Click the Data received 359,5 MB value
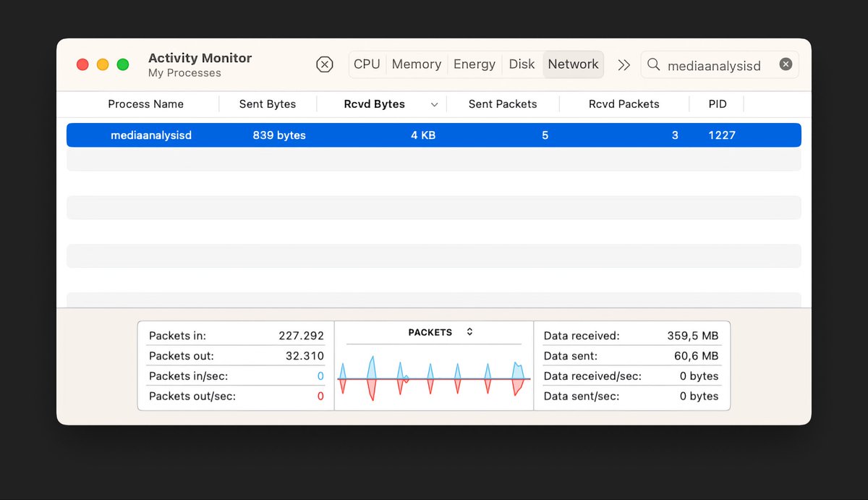Screen dimensions: 868x500 pyautogui.click(x=693, y=336)
